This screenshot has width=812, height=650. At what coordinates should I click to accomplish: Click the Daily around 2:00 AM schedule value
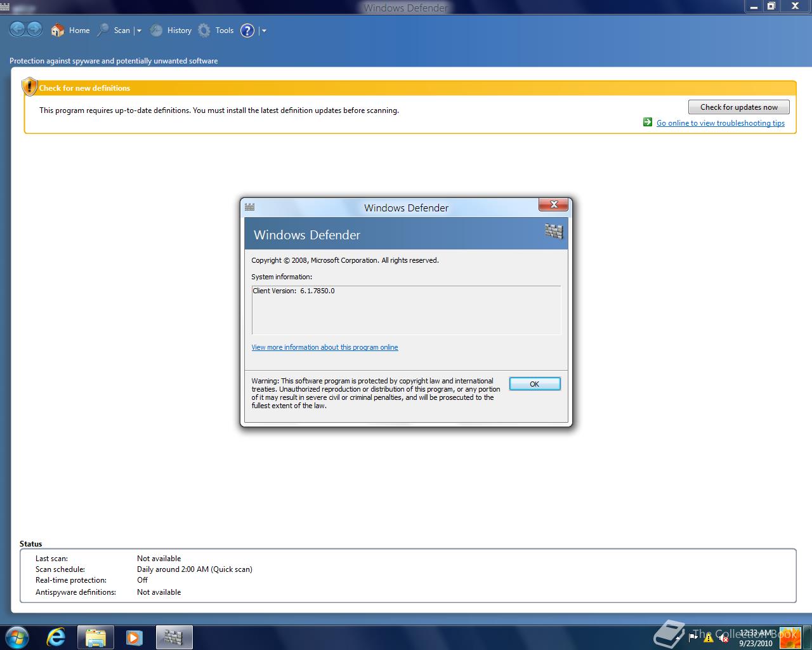pyautogui.click(x=195, y=569)
